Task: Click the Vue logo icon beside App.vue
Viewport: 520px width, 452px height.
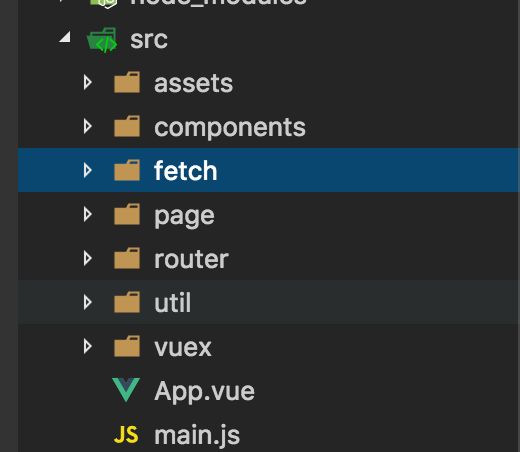Action: (126, 390)
